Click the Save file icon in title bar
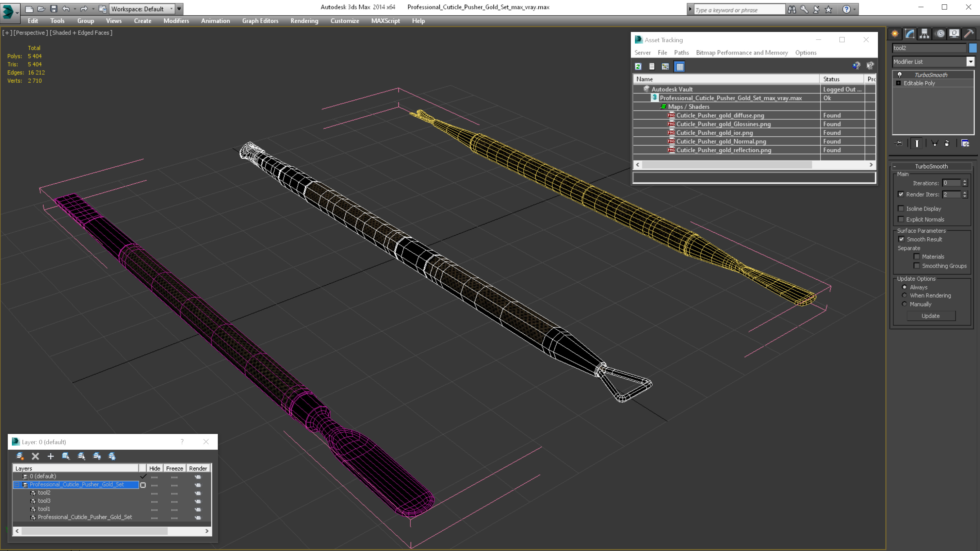980x551 pixels. point(54,9)
